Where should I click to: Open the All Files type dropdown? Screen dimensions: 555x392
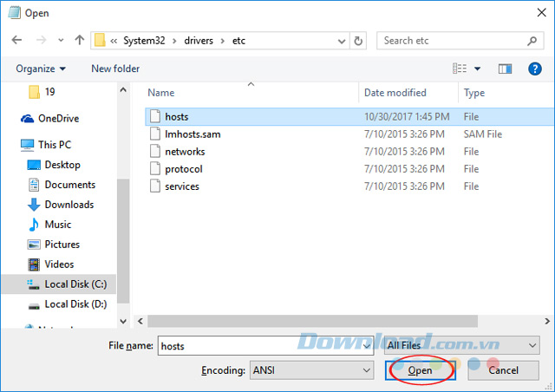pos(462,345)
